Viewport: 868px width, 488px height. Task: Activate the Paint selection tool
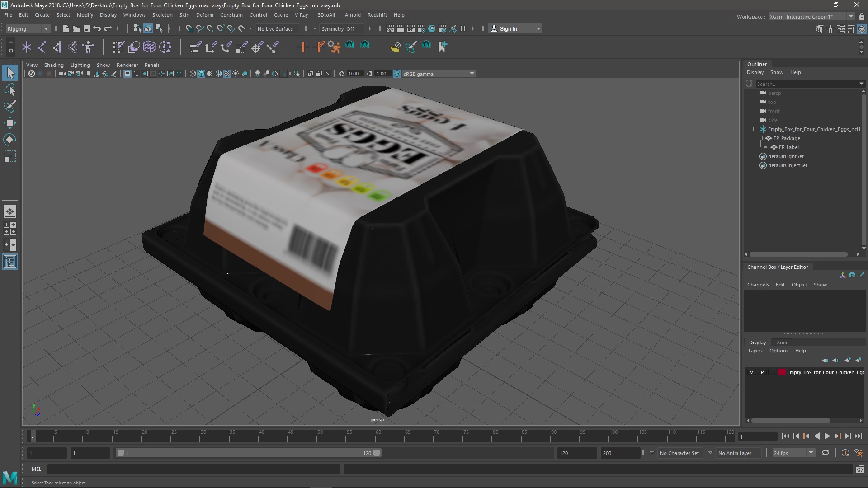(x=10, y=107)
